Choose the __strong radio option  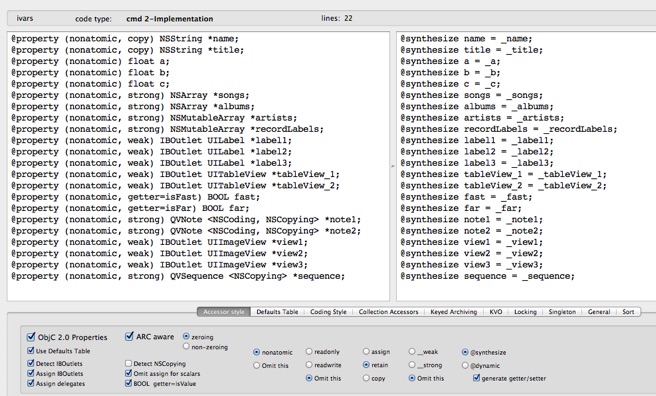412,365
